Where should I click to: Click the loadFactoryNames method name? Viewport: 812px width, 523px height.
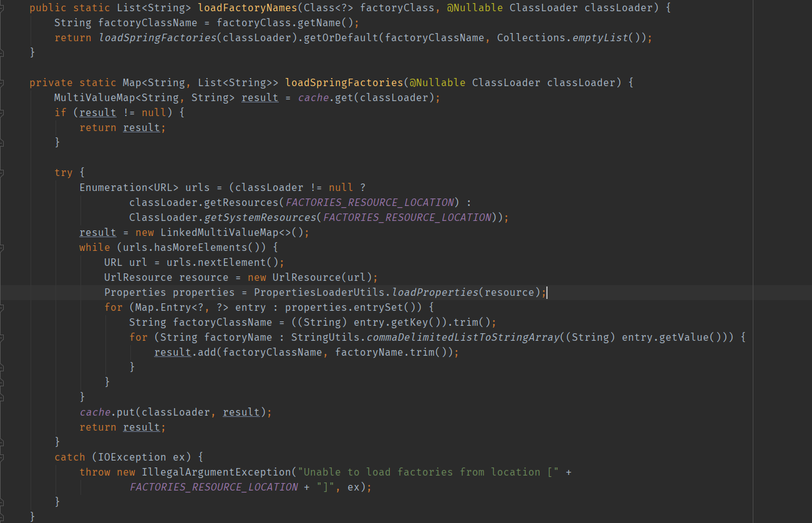point(248,7)
